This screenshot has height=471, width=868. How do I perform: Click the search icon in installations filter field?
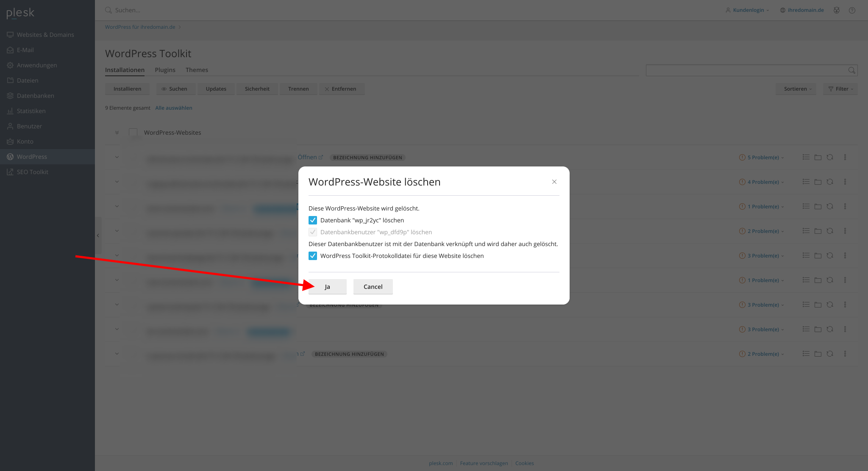tap(851, 70)
